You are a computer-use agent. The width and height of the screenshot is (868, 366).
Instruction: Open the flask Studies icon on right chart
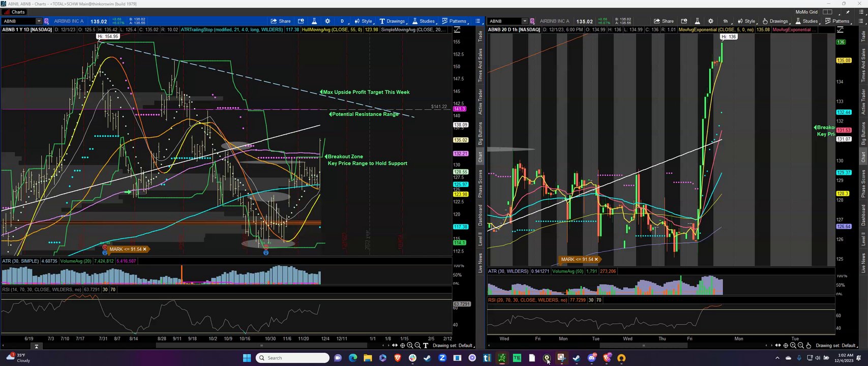click(697, 21)
